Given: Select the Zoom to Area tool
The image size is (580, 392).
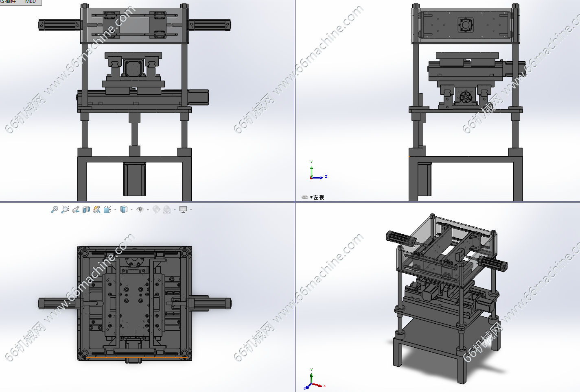Looking at the screenshot, I should point(65,209).
